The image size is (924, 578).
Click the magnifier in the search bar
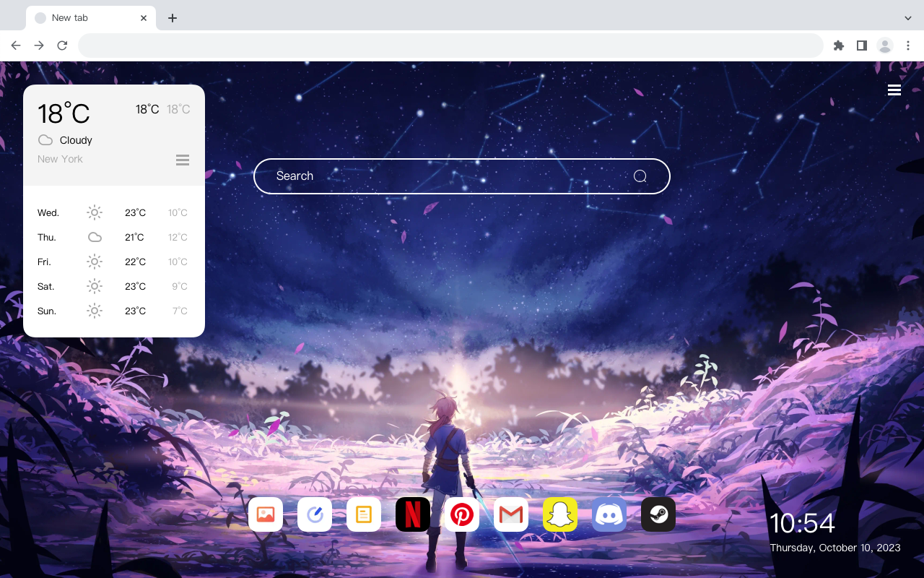click(x=640, y=176)
